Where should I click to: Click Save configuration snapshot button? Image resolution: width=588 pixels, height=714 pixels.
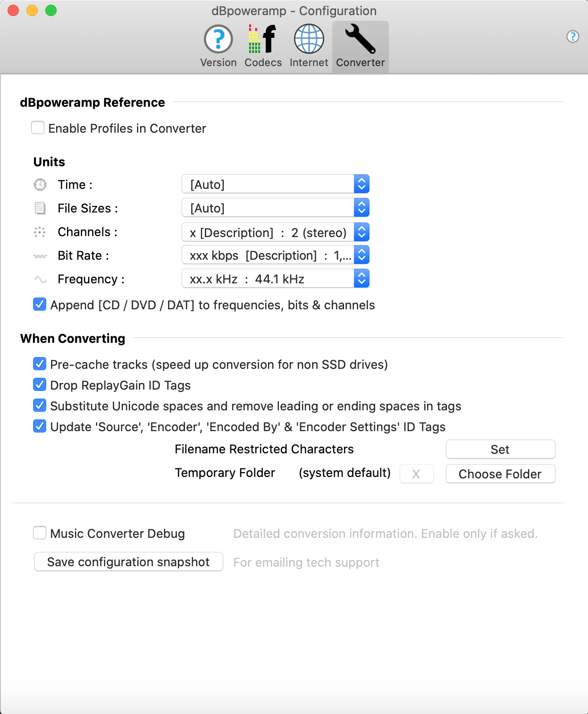click(x=128, y=561)
